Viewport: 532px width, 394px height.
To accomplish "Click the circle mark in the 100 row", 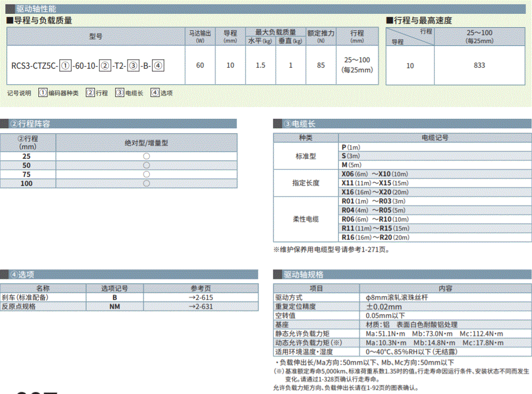I will tap(147, 183).
